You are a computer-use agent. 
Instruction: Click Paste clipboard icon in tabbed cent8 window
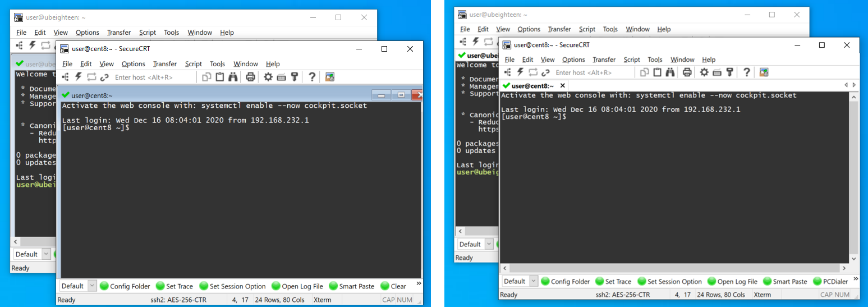[x=657, y=72]
